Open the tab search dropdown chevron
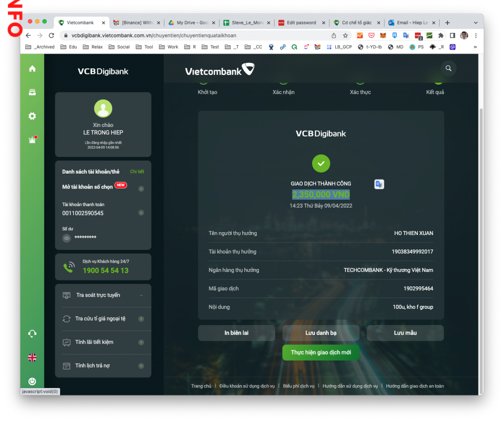 (x=476, y=23)
